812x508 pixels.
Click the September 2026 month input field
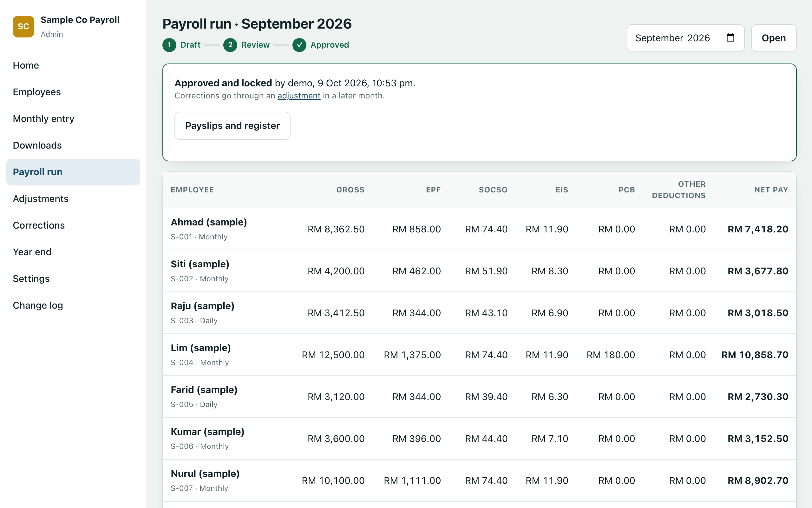click(685, 38)
